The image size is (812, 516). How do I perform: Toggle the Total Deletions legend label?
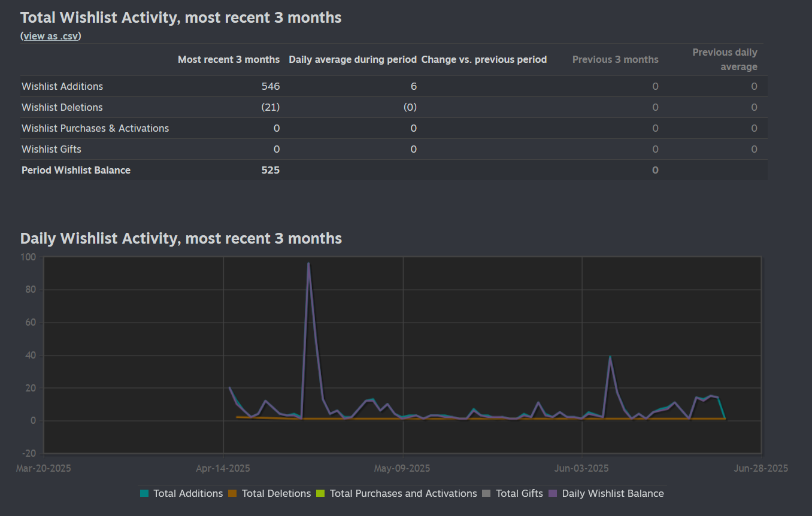[x=277, y=494]
